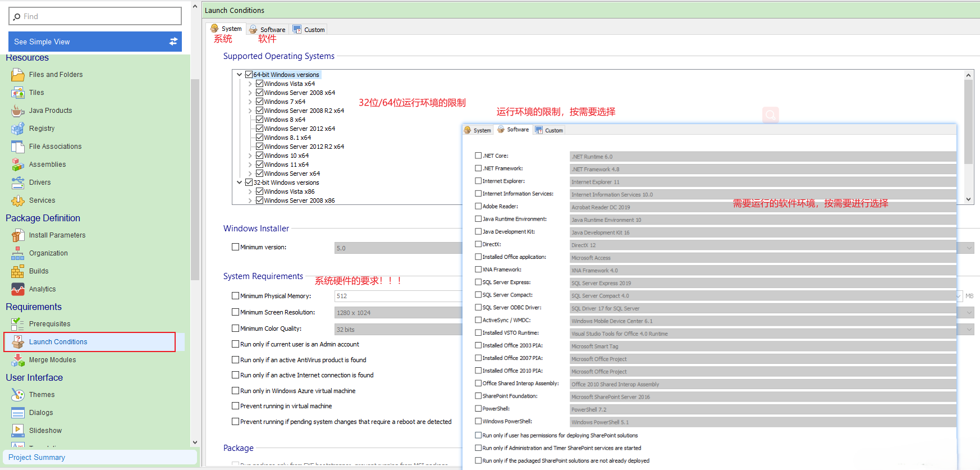Uncheck Windows Vista x64 checkbox
This screenshot has width=980, height=470.
coord(260,84)
